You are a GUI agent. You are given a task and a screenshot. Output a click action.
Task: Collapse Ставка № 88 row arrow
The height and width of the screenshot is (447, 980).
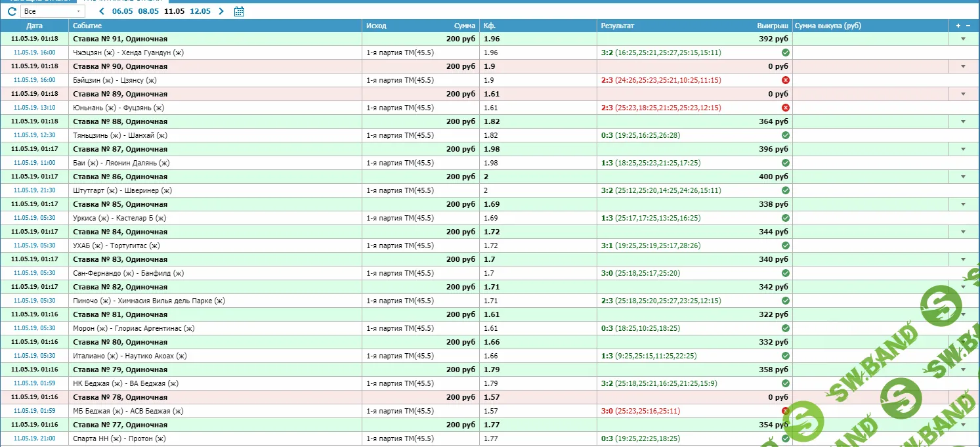tap(964, 121)
